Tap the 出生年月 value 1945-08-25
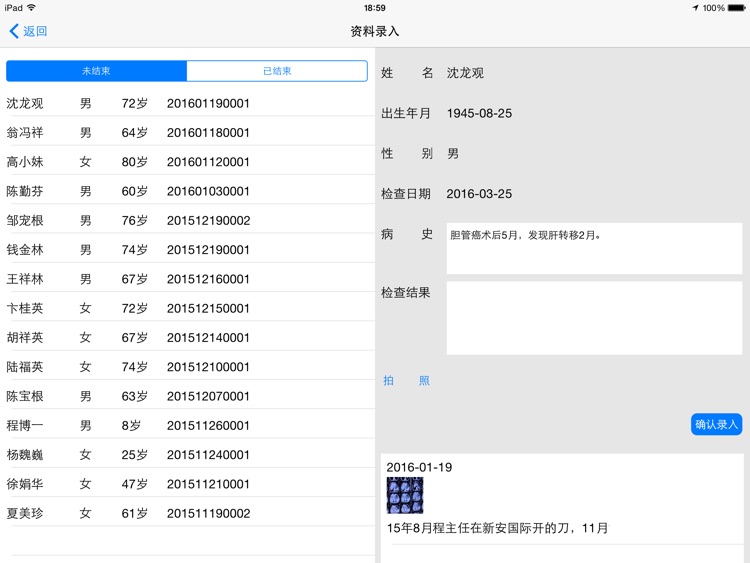The height and width of the screenshot is (563, 750). (479, 114)
